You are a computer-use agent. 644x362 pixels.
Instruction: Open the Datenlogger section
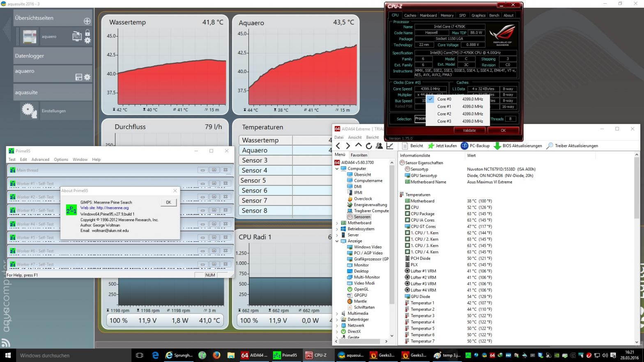[x=53, y=56]
